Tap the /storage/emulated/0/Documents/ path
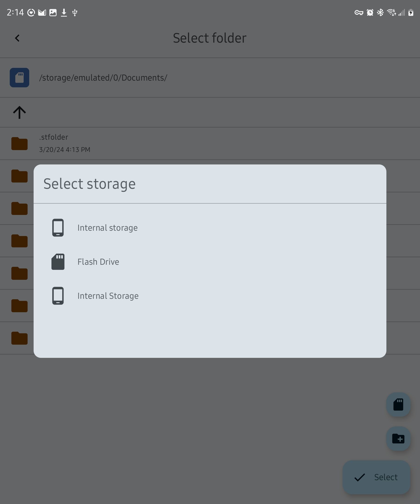The width and height of the screenshot is (420, 504). coord(103,78)
